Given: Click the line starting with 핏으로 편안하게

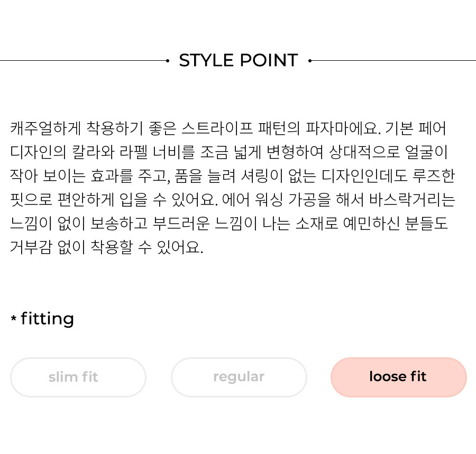Looking at the screenshot, I should click(x=233, y=200).
